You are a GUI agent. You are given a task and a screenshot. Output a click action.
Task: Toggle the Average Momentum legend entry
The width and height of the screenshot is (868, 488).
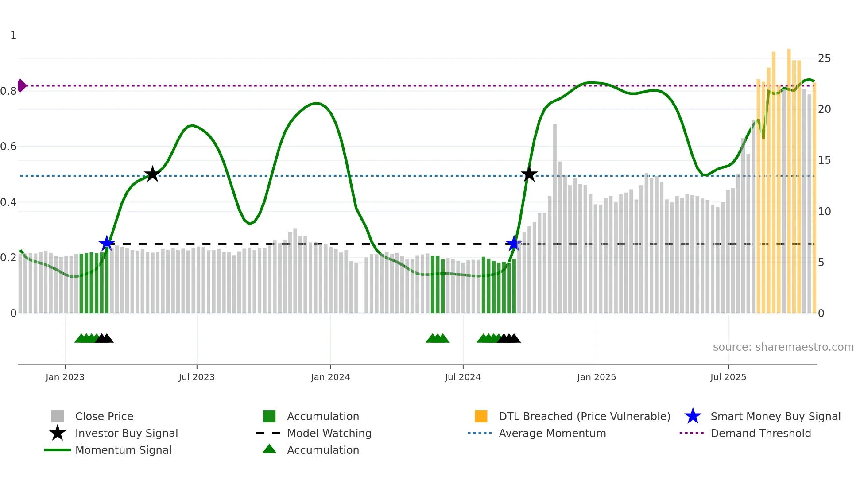coord(552,433)
